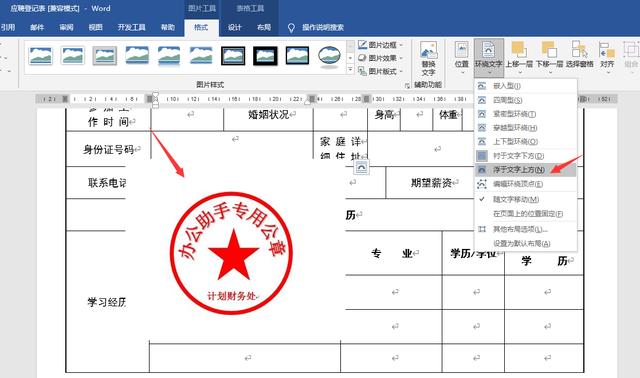Expand the dropdown arrow under 下移一层
The width and height of the screenshot is (640, 378).
pyautogui.click(x=549, y=73)
